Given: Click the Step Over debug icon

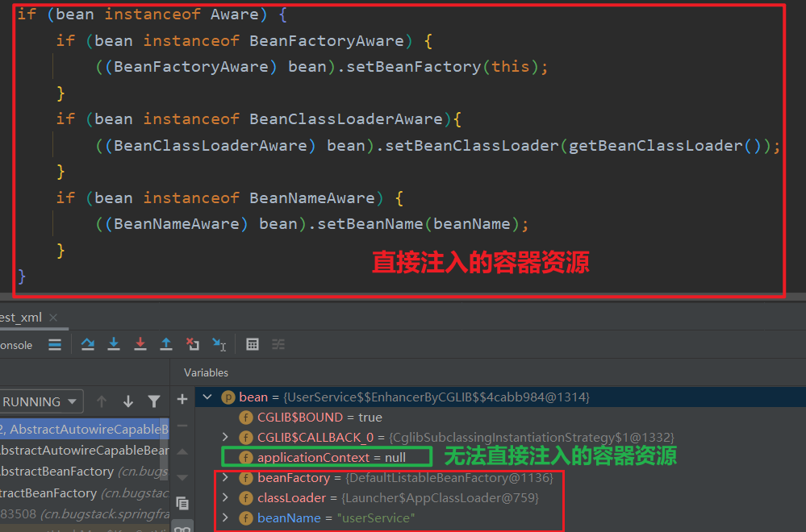Looking at the screenshot, I should pos(88,344).
